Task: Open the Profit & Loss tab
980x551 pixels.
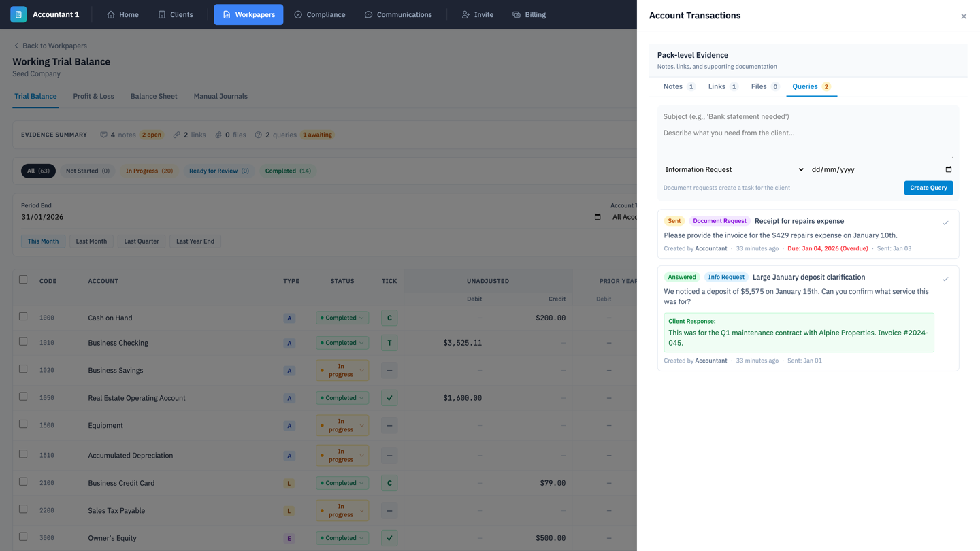Action: pyautogui.click(x=93, y=96)
